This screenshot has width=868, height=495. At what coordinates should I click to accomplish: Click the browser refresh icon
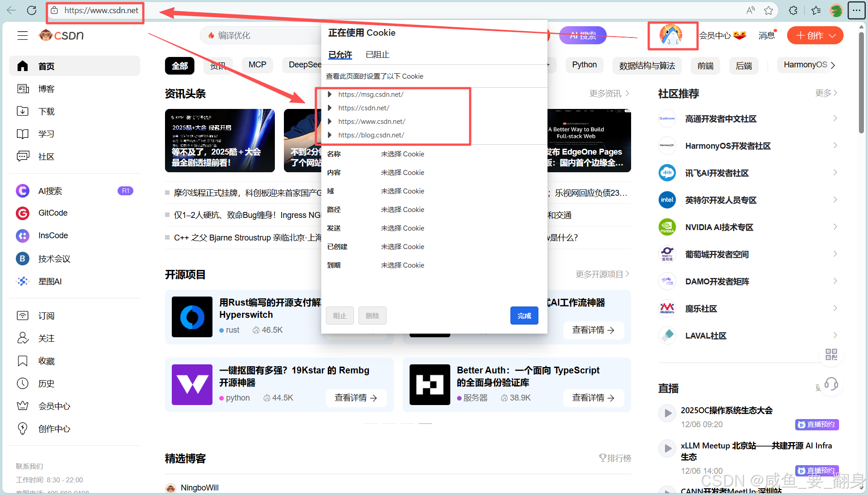pyautogui.click(x=32, y=10)
